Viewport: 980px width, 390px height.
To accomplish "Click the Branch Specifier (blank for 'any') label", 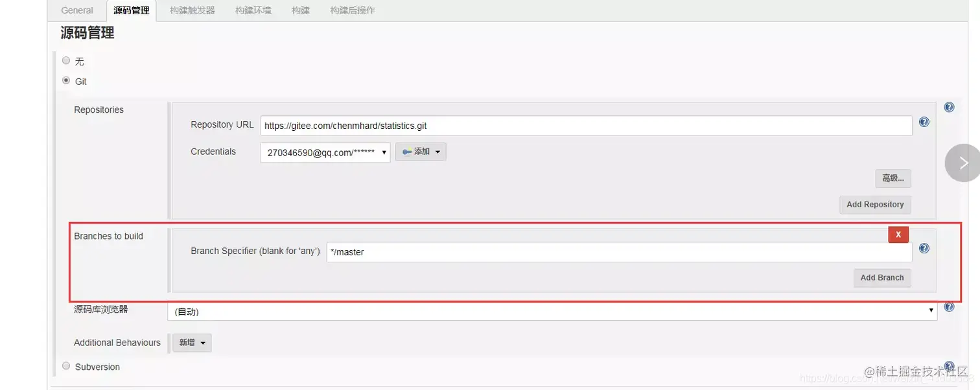I will point(255,251).
